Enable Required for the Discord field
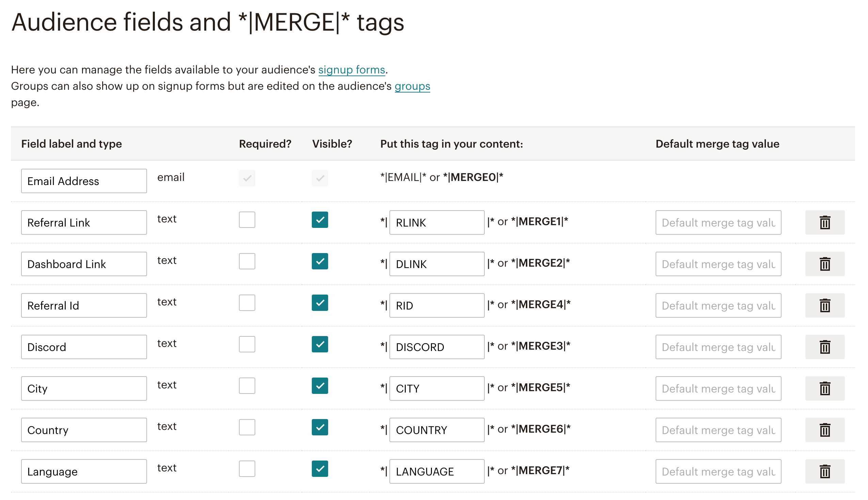 (247, 345)
